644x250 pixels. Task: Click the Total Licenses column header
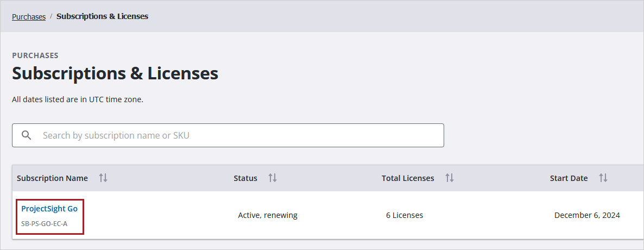[x=408, y=178]
